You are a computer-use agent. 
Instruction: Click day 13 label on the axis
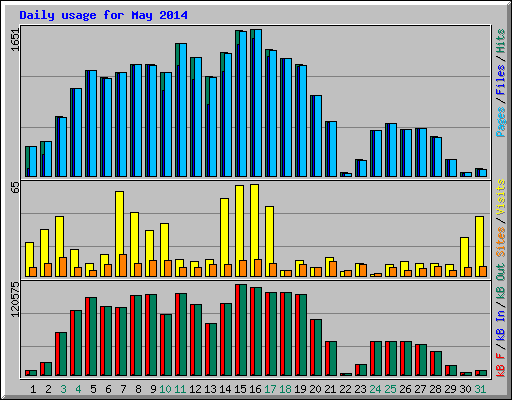[210, 389]
